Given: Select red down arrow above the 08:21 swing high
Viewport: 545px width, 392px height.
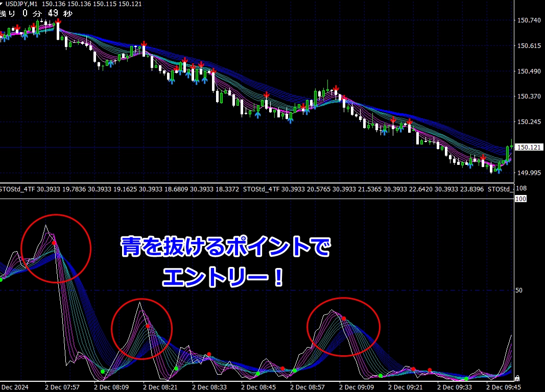Looking at the screenshot, I should [x=144, y=43].
